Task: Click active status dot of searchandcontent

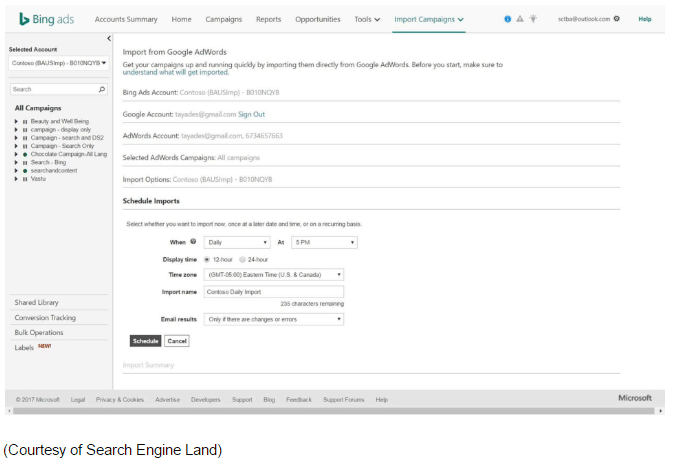Action: [x=25, y=171]
